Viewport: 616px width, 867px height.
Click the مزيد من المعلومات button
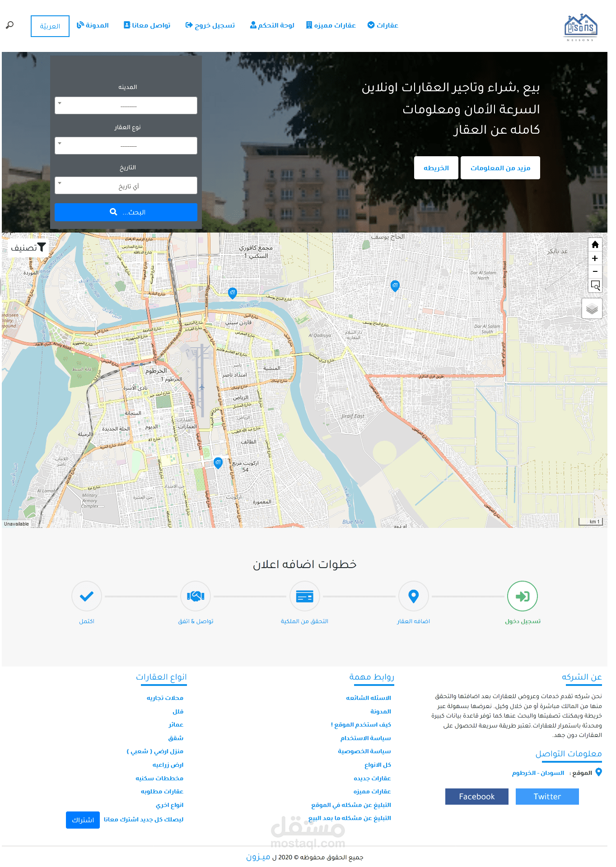tap(500, 168)
